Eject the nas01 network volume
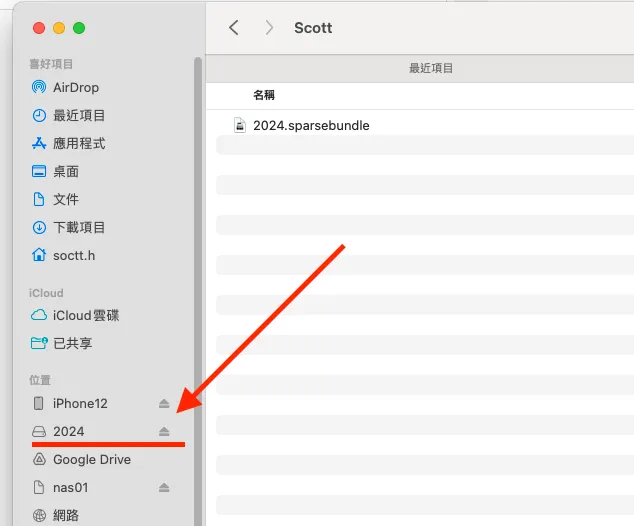The height and width of the screenshot is (526, 634). tap(164, 488)
